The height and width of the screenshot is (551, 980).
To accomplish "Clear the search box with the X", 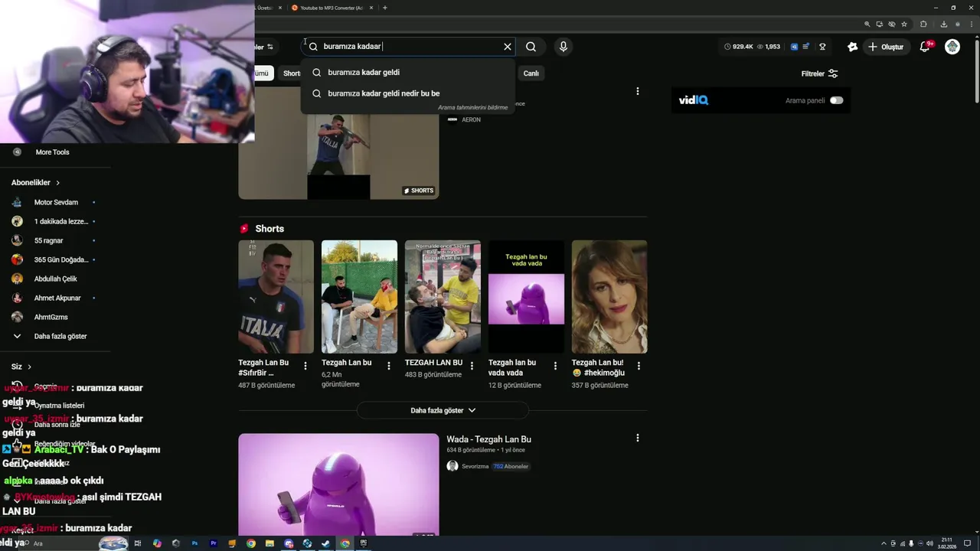I will [507, 47].
